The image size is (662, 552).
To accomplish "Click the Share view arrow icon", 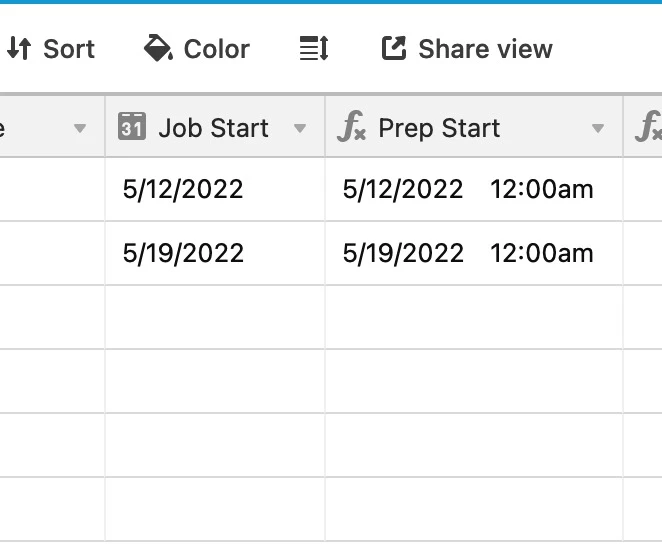I will (x=394, y=48).
